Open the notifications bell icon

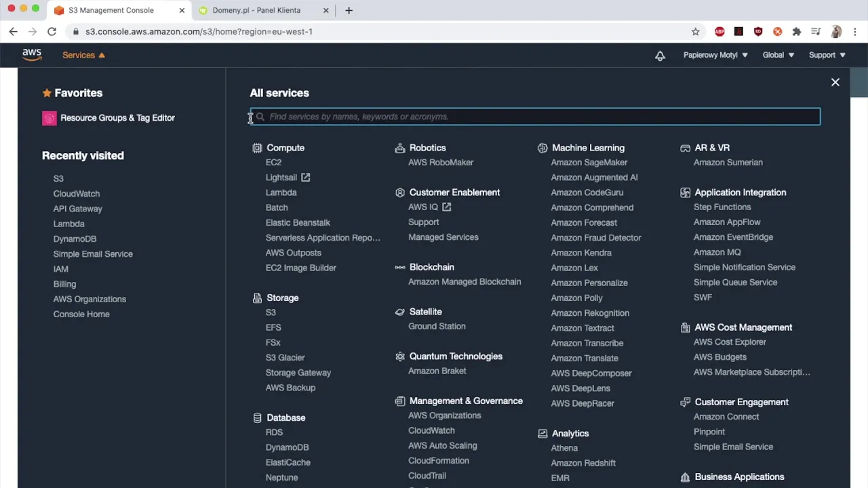coord(660,56)
